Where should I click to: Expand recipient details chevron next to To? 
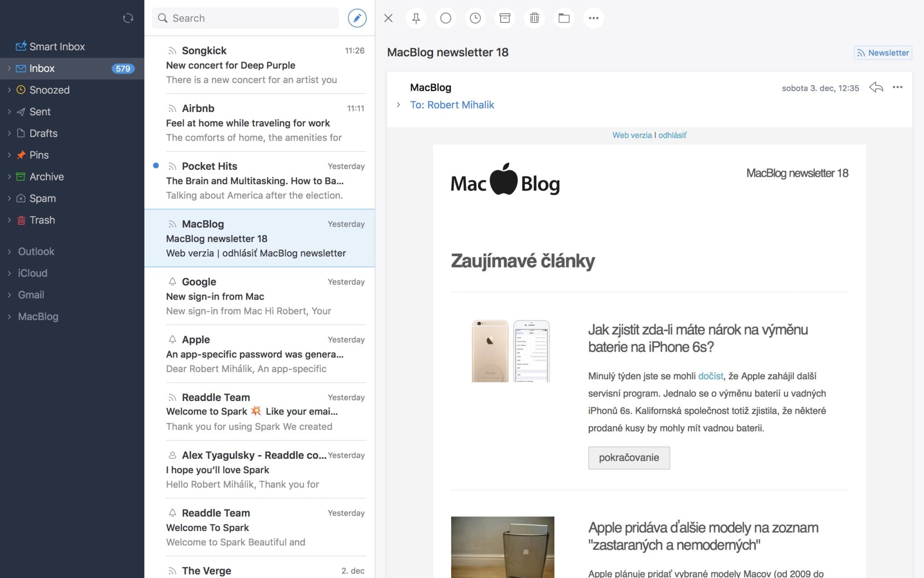click(x=398, y=105)
